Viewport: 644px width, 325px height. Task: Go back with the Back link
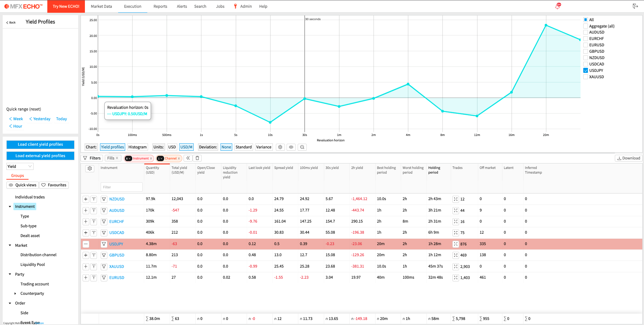(x=11, y=22)
